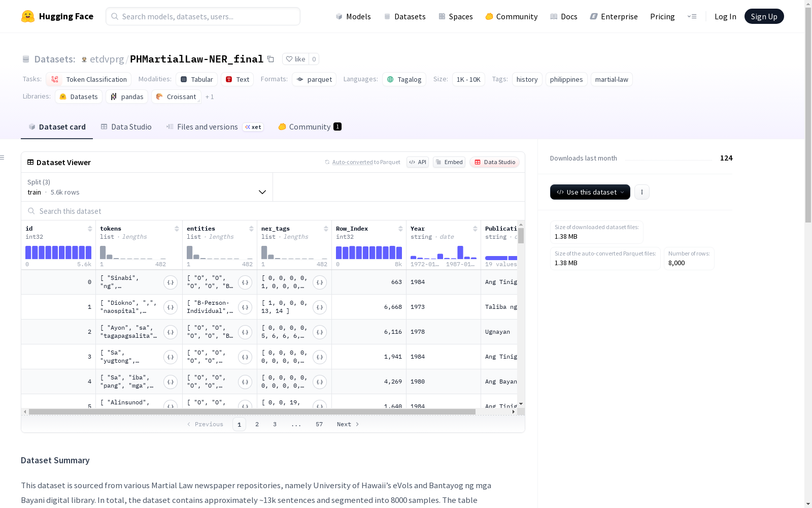
Task: Sort by the entities column
Action: (x=251, y=229)
